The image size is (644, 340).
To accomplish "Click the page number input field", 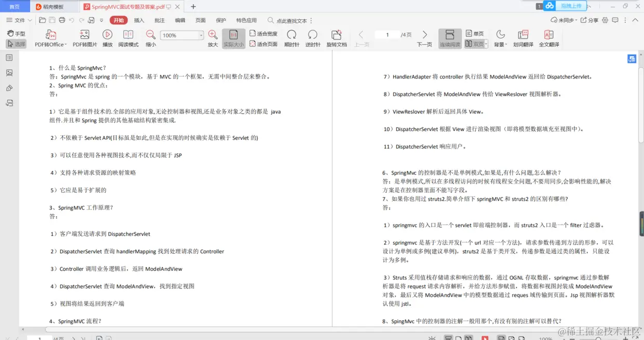I will pos(387,35).
